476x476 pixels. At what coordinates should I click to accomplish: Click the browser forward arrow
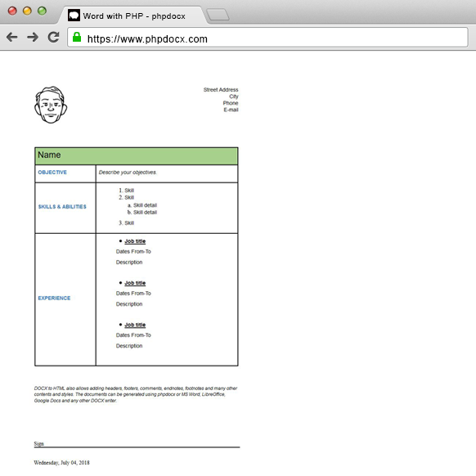coord(33,37)
